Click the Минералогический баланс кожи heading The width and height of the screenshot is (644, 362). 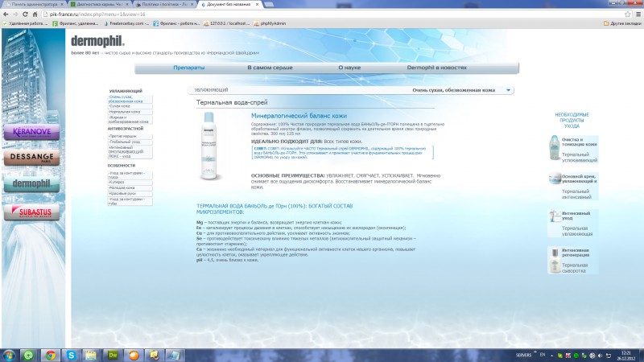point(299,116)
